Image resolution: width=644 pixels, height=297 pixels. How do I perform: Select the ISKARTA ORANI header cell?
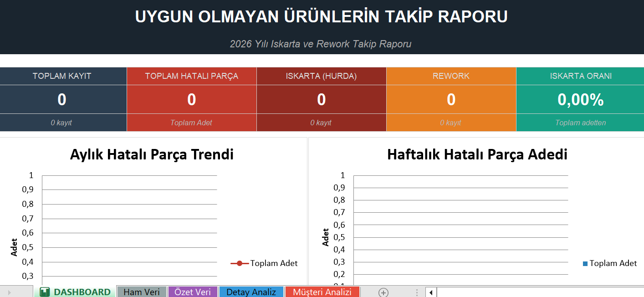coord(581,76)
